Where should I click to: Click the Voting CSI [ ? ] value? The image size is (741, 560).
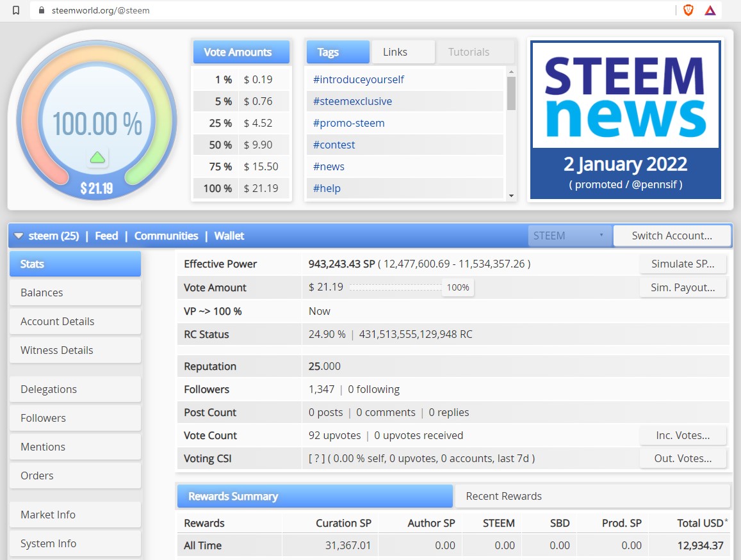(x=316, y=458)
